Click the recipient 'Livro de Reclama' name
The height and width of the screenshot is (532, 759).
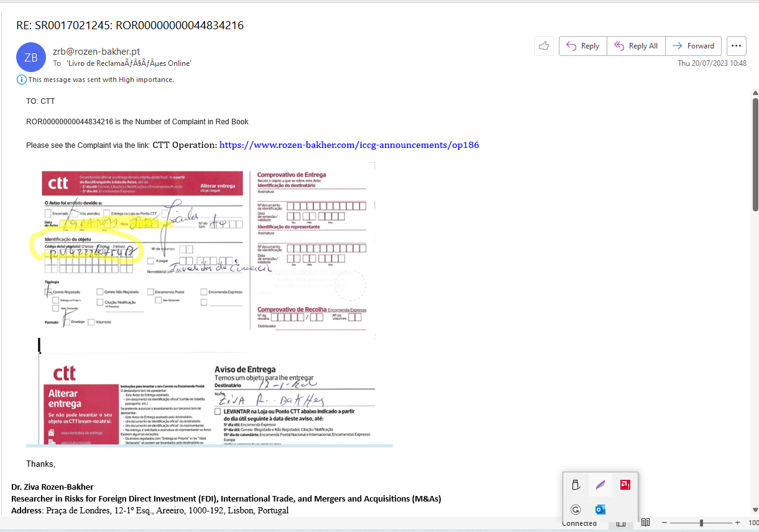(129, 63)
